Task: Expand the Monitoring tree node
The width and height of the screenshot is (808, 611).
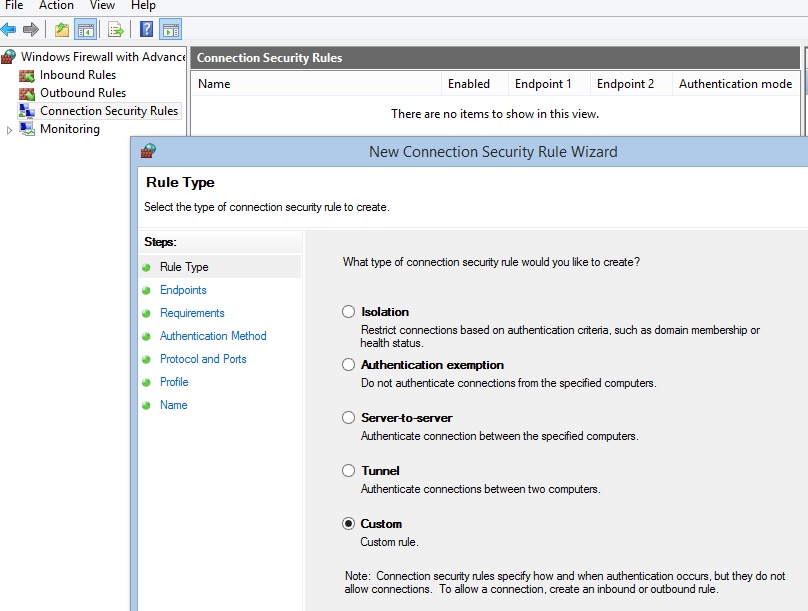Action: 9,130
